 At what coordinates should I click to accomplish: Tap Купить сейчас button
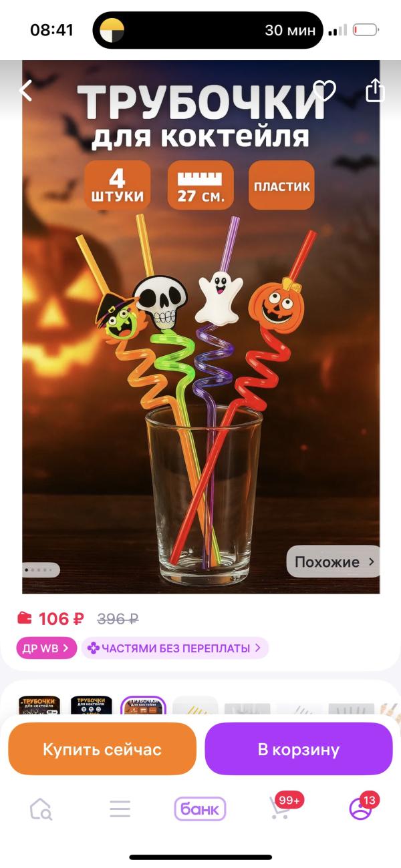pyautogui.click(x=102, y=749)
